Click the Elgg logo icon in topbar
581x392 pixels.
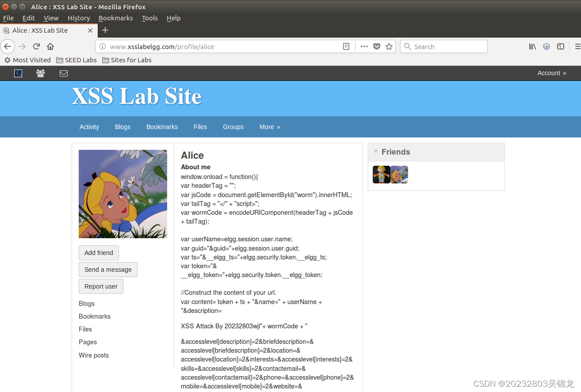click(x=18, y=73)
